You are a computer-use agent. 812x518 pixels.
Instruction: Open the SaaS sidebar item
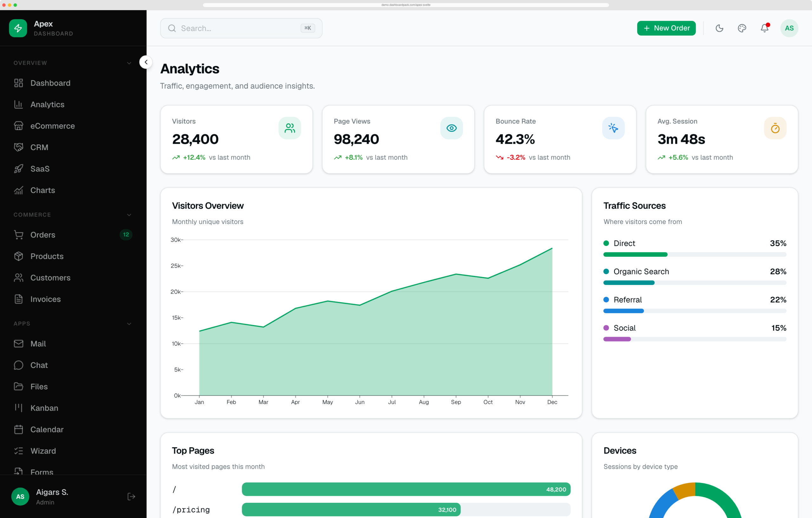(73, 169)
